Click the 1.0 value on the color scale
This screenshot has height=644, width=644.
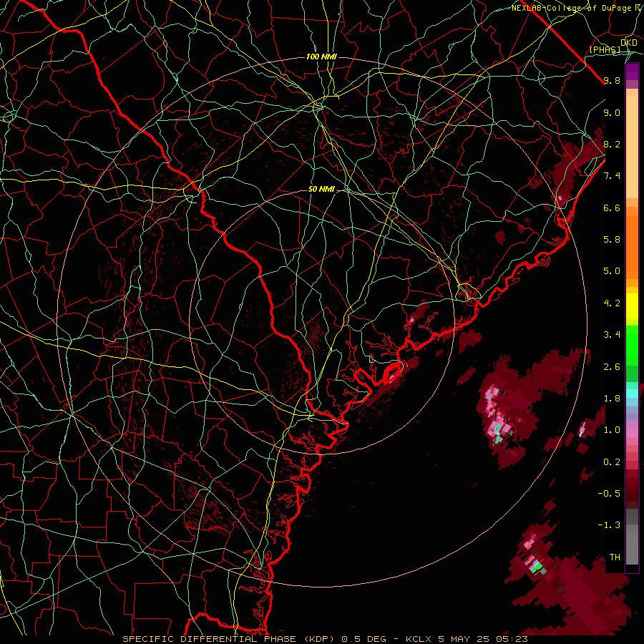click(612, 430)
